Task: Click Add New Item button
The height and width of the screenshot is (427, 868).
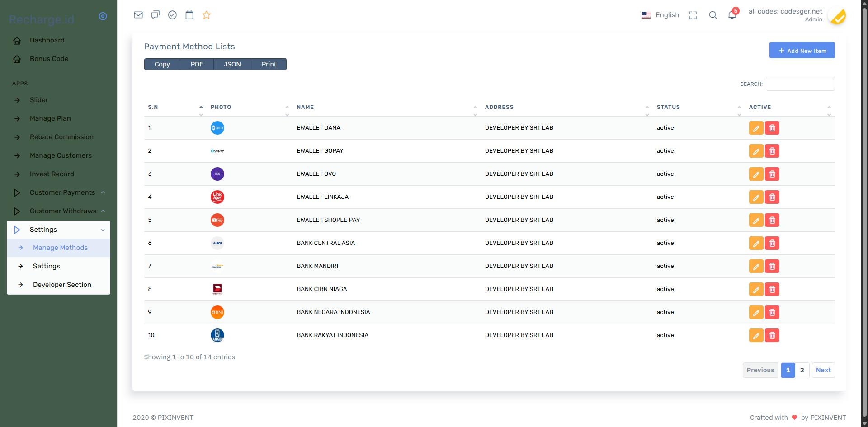Action: tap(802, 51)
